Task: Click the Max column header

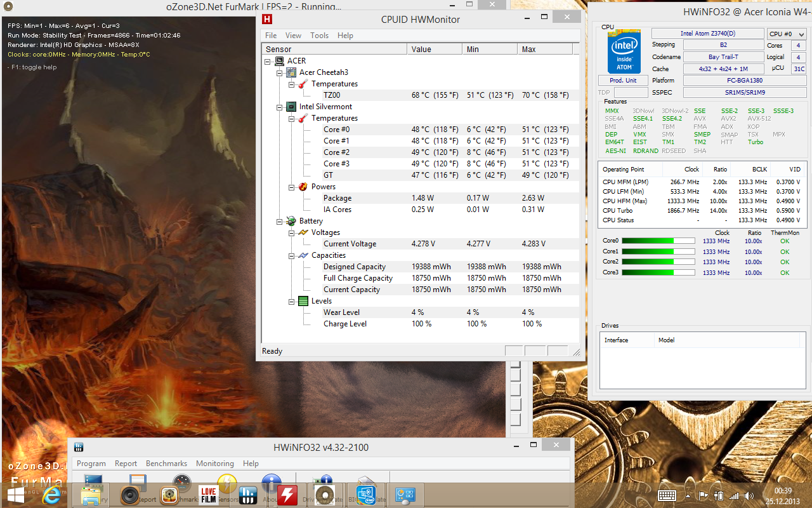Action: point(545,49)
